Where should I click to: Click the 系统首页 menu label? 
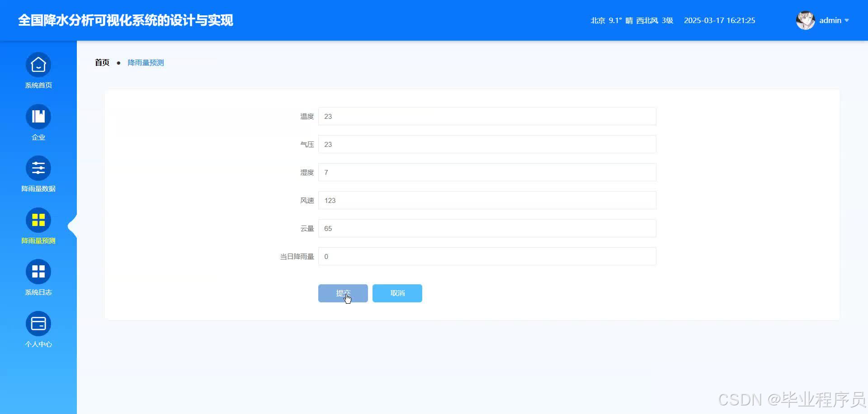click(38, 85)
